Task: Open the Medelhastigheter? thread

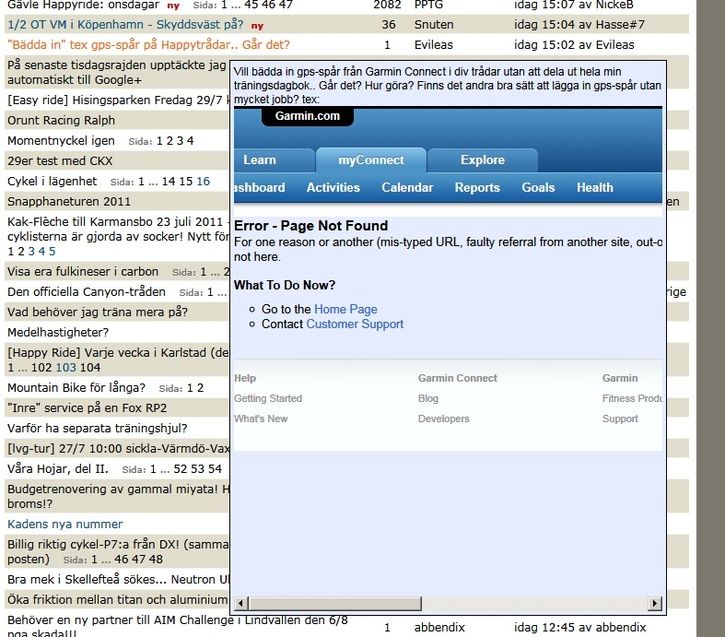Action: click(58, 332)
